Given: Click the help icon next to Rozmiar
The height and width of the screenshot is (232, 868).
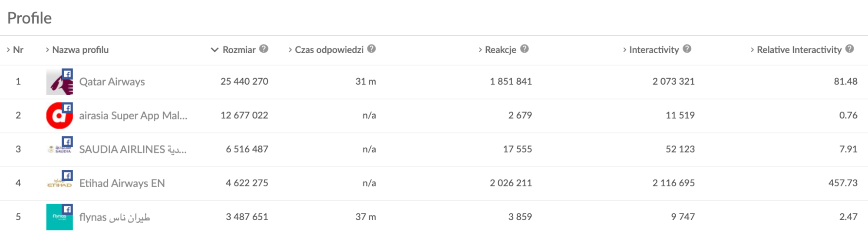Looking at the screenshot, I should [x=264, y=49].
